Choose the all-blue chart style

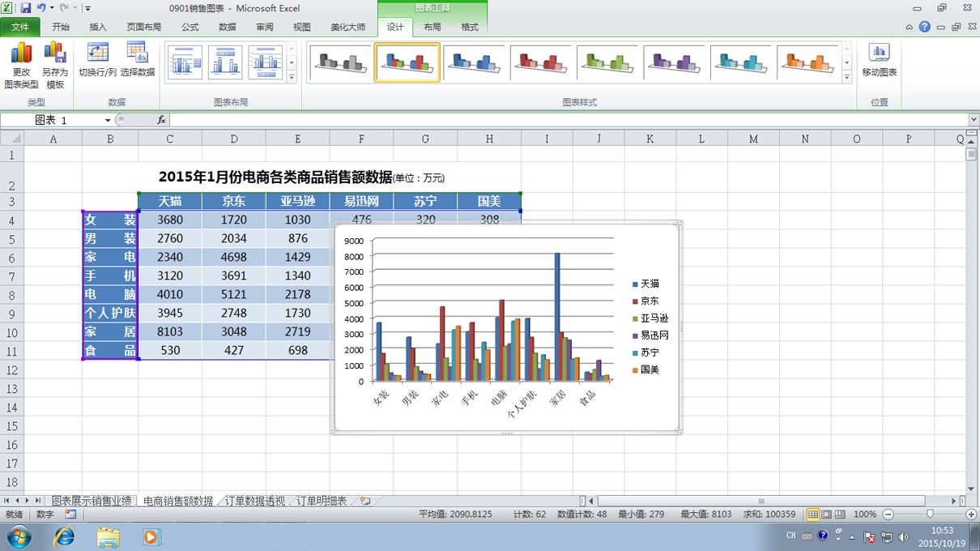pos(475,62)
